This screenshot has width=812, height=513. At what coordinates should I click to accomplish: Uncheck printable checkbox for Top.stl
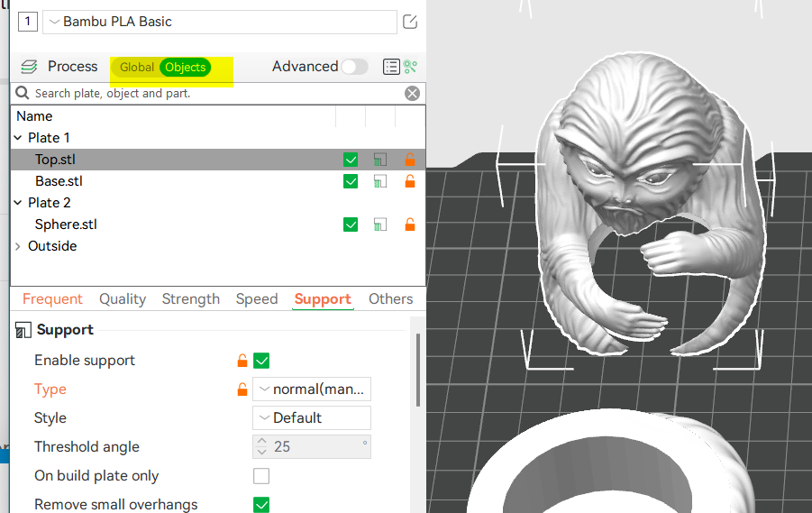tap(351, 160)
